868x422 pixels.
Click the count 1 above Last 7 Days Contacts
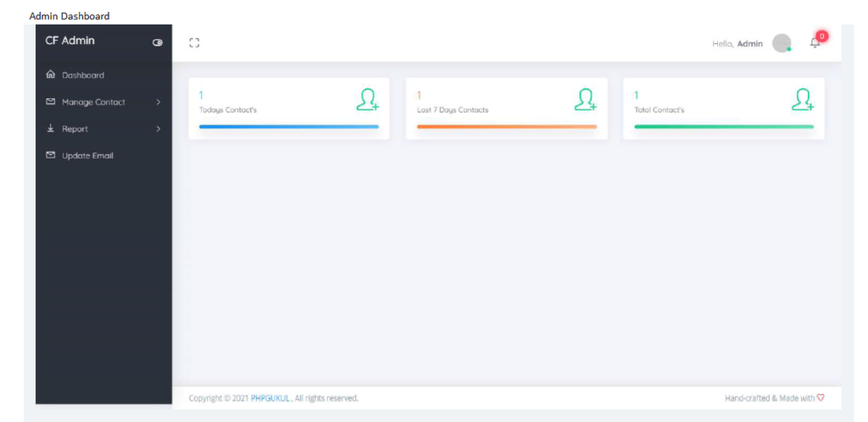click(419, 96)
